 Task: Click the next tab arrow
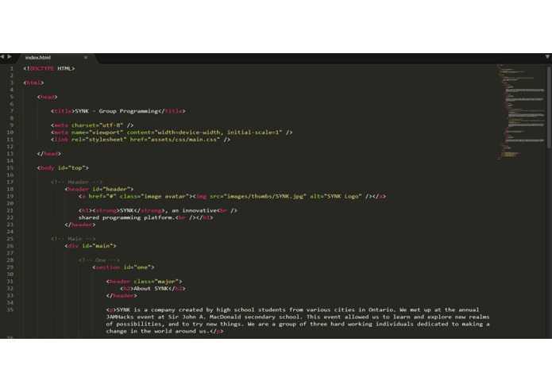[10, 56]
